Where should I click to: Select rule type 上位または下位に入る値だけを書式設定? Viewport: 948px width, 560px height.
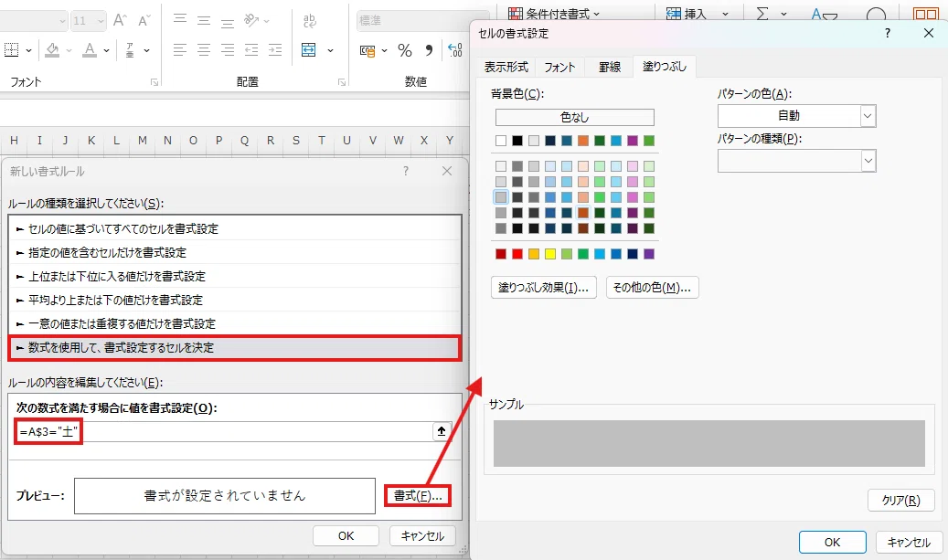click(x=235, y=276)
